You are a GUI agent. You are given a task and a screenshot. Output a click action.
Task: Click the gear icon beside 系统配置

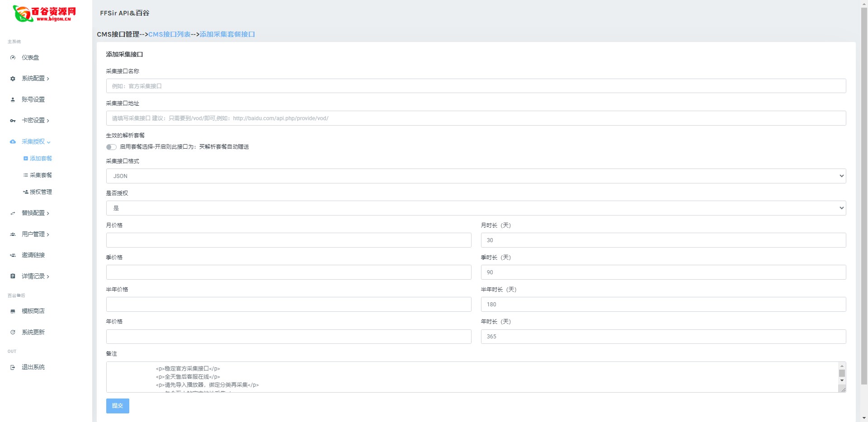(x=13, y=79)
